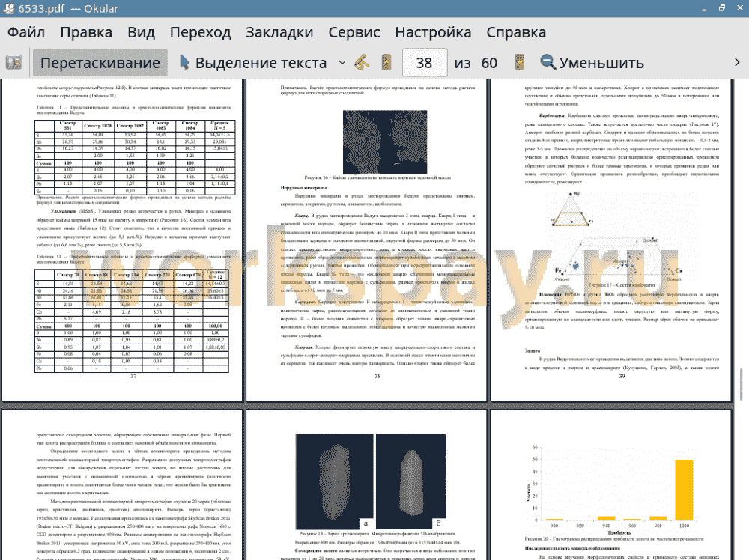
Task: Click the page numbered 38
Action: (366, 240)
